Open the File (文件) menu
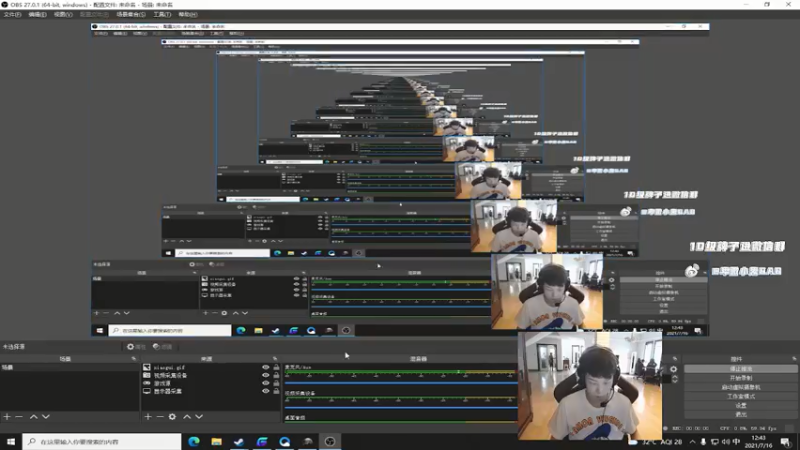The image size is (800, 450). tap(12, 14)
